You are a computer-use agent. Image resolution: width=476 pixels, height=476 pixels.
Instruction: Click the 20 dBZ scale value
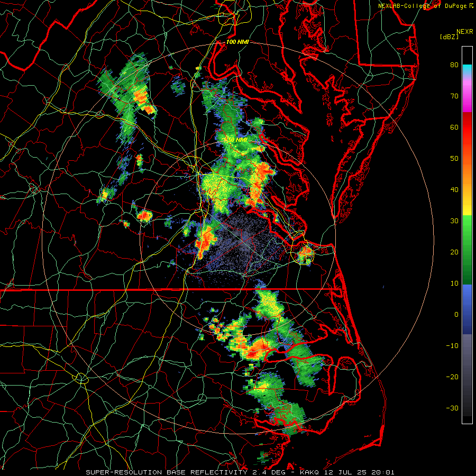click(454, 252)
